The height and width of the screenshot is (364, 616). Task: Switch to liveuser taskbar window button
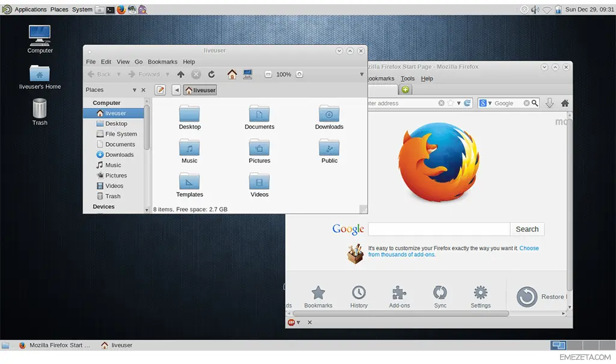click(x=117, y=345)
